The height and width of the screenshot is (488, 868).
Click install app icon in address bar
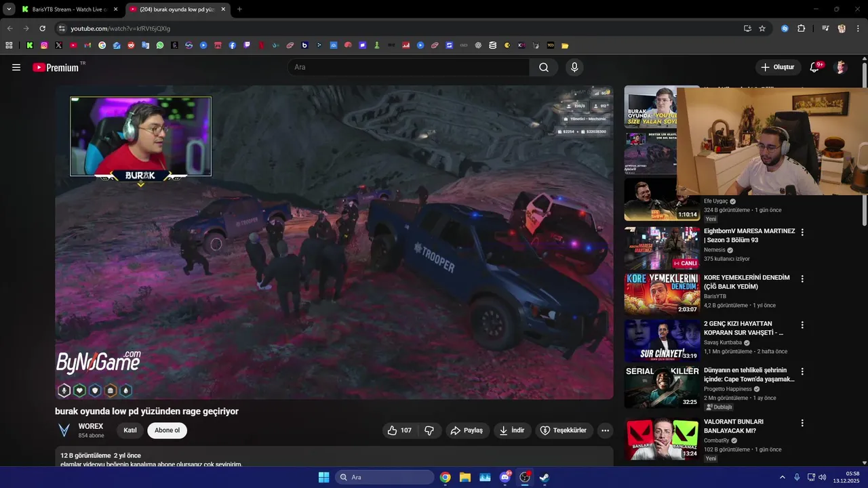[x=747, y=28]
